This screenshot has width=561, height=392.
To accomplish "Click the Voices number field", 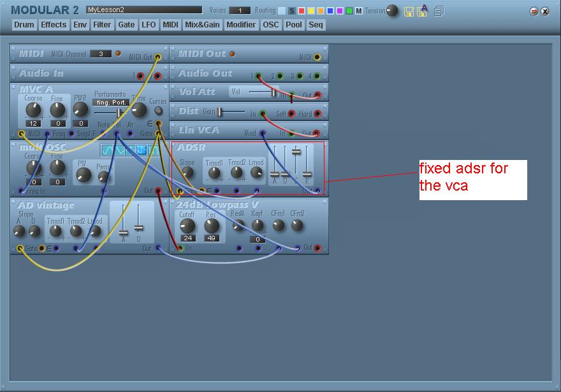I will (x=240, y=11).
